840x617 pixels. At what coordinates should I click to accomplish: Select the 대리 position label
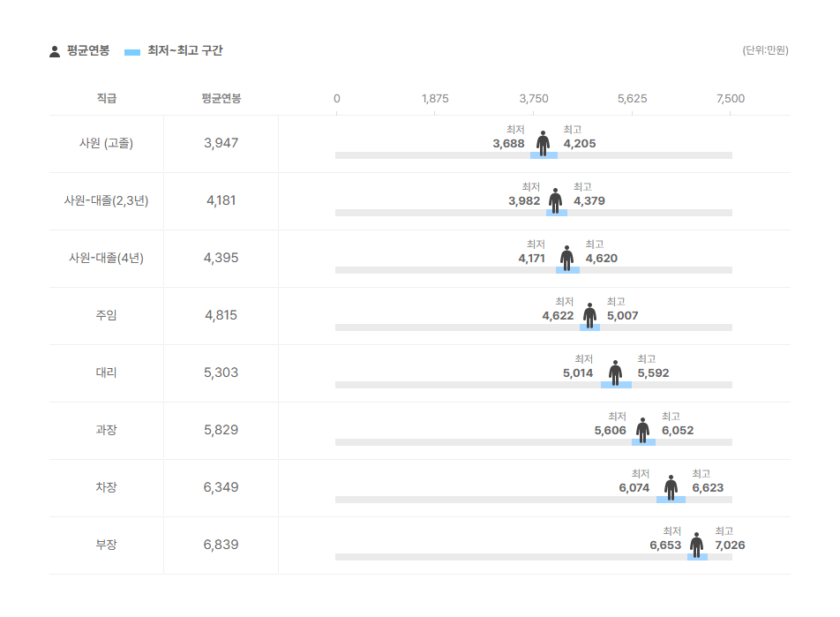point(106,372)
